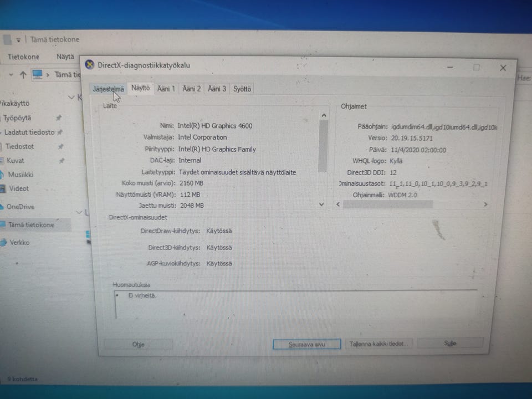Open the Ääni 3 tab
Screen dimensions: 532x399
(217, 89)
